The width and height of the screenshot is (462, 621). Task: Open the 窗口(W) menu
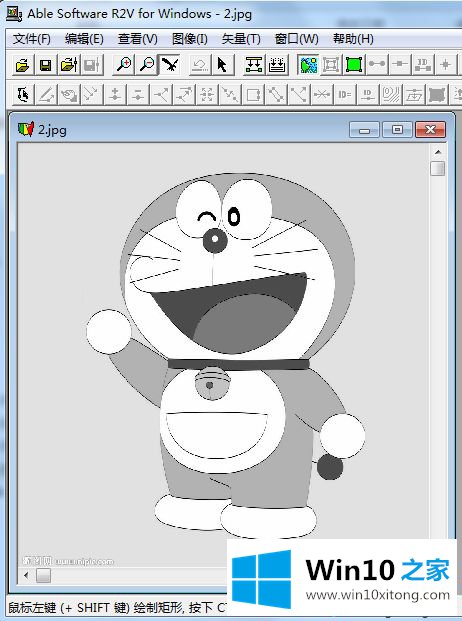click(297, 39)
